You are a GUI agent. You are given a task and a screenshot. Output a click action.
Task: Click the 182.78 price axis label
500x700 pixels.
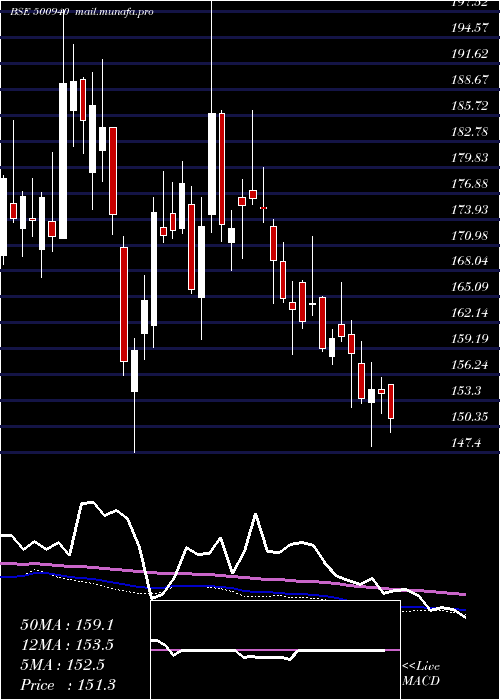[469, 132]
